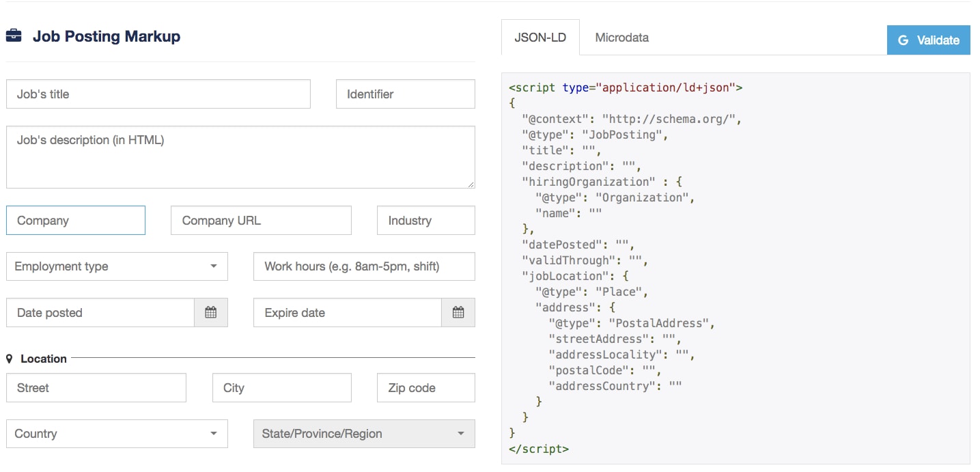Screen dimensions: 980x472
Task: Click the Job's description text area
Action: click(240, 156)
